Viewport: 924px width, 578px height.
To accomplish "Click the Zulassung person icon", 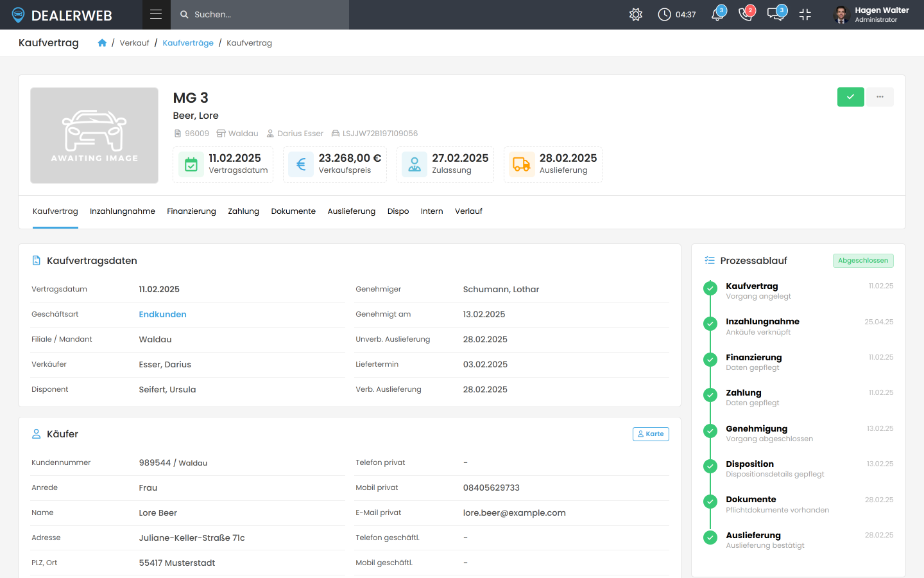I will click(415, 164).
